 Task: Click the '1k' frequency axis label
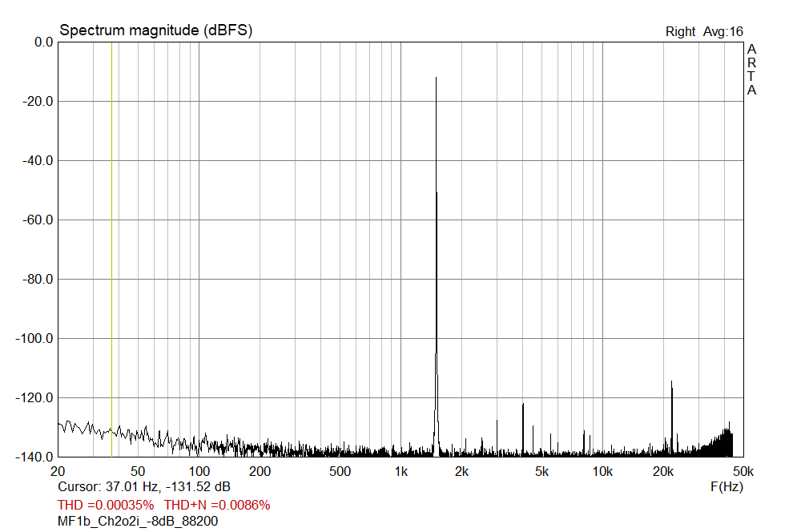pos(401,471)
